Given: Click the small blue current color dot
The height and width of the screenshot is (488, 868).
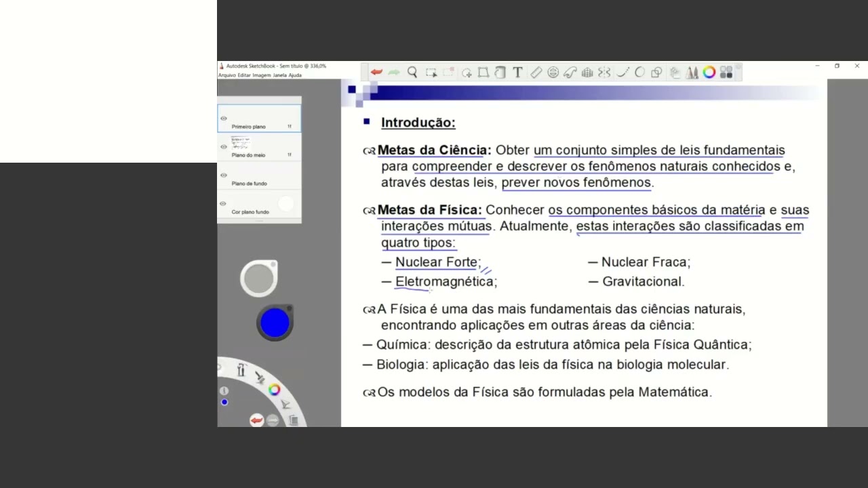Looking at the screenshot, I should point(224,403).
